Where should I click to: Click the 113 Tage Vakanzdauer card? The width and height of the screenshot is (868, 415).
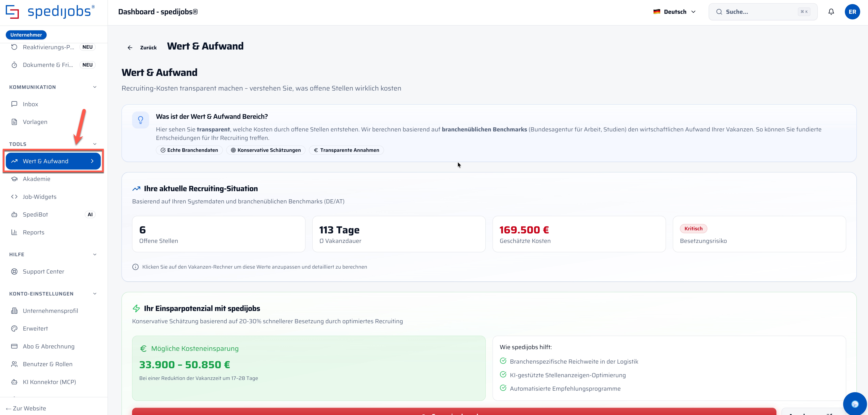pos(399,234)
